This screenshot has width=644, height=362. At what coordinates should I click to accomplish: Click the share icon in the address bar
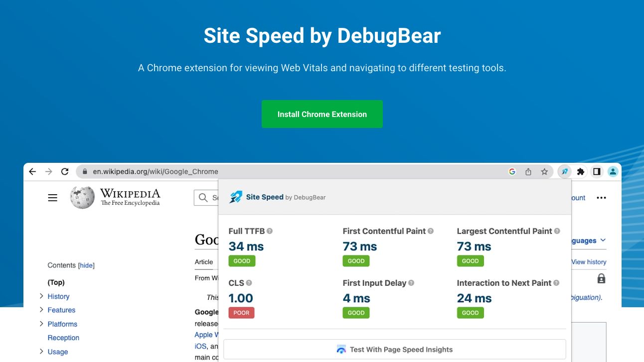pyautogui.click(x=528, y=172)
